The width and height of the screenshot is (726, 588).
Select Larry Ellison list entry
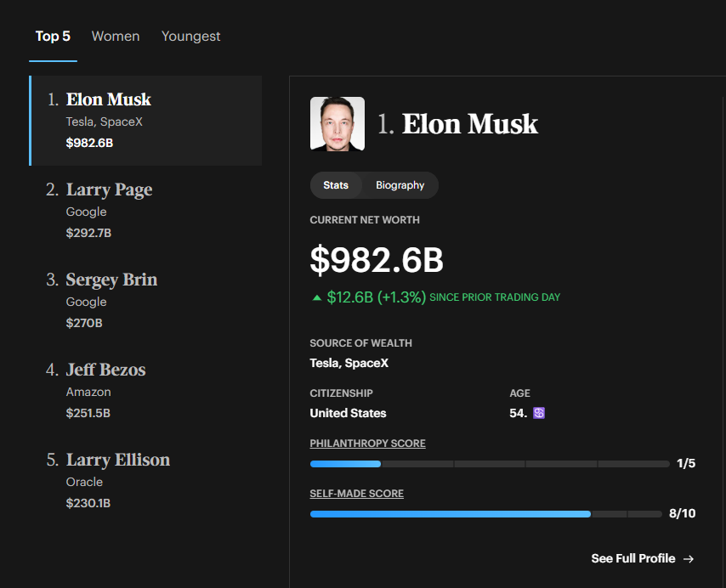pos(146,481)
